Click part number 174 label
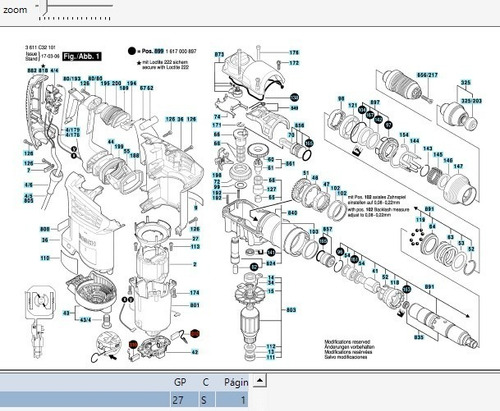 pos(195,293)
